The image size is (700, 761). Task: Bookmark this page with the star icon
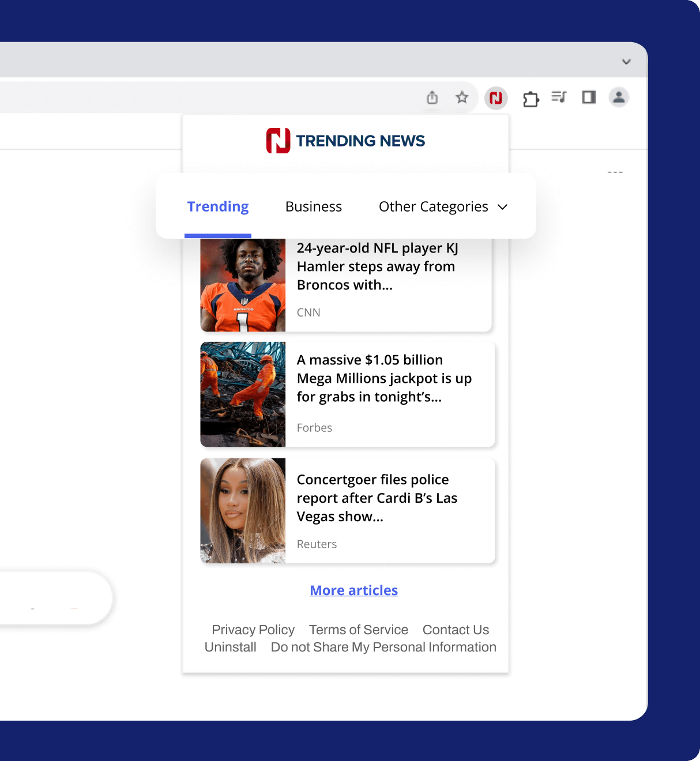[462, 97]
